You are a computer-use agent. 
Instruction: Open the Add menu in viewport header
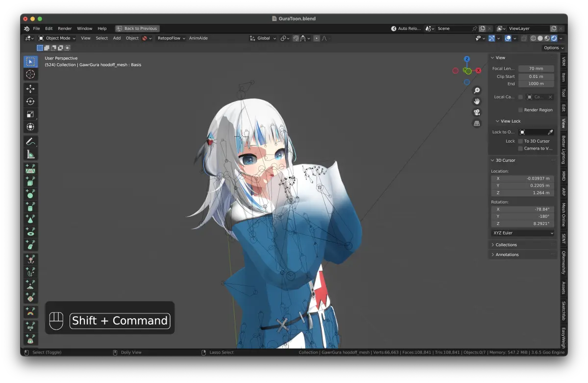117,38
